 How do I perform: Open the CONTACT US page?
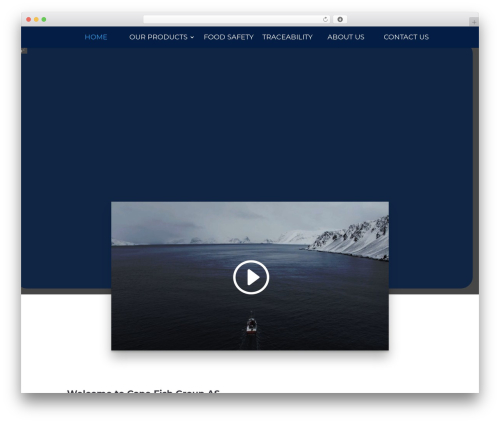point(406,37)
